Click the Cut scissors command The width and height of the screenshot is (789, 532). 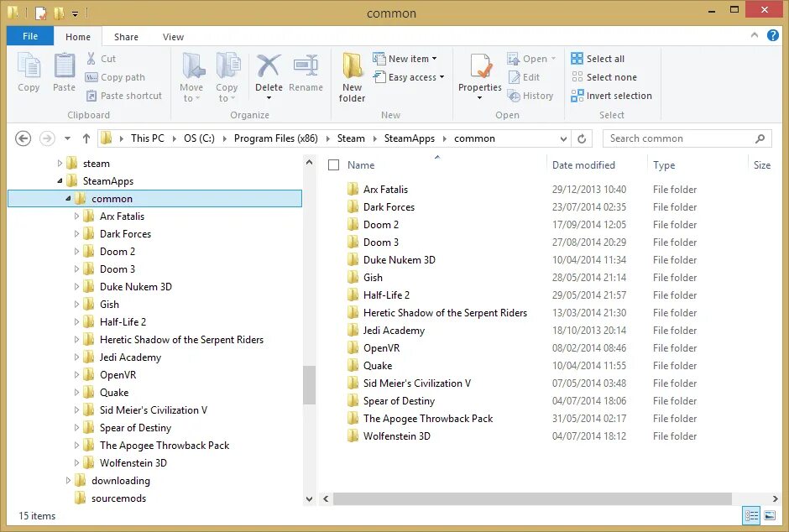(x=101, y=59)
